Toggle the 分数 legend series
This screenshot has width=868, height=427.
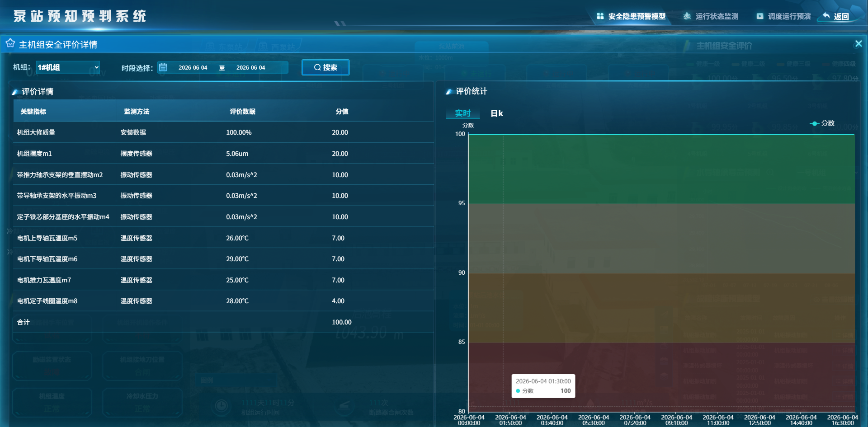(x=822, y=123)
